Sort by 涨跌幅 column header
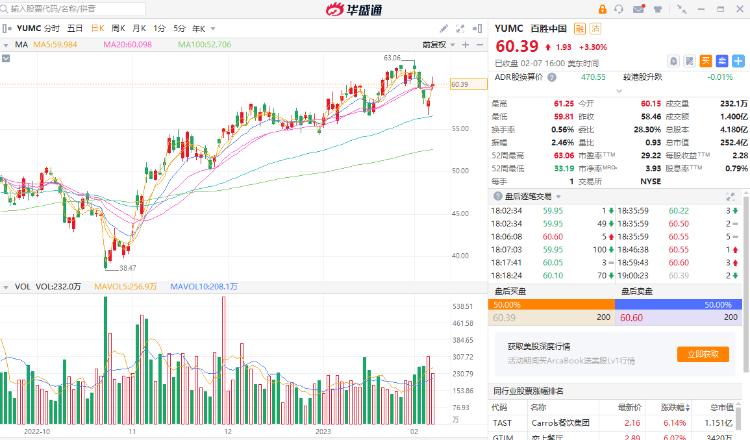750x440 pixels. point(674,407)
